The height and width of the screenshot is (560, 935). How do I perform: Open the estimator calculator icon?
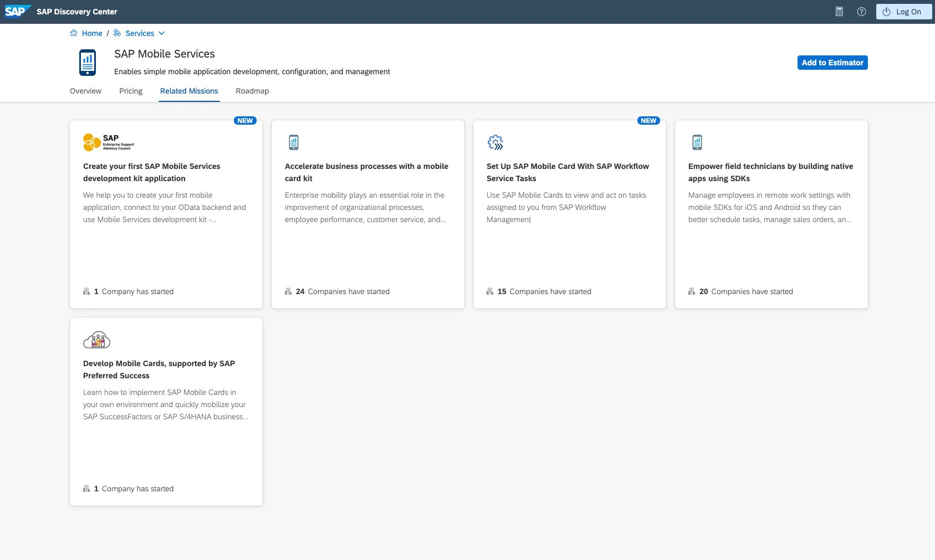(x=839, y=12)
